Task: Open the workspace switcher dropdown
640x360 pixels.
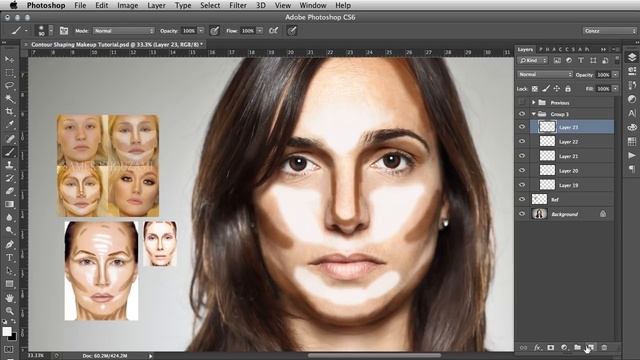Action: point(609,31)
